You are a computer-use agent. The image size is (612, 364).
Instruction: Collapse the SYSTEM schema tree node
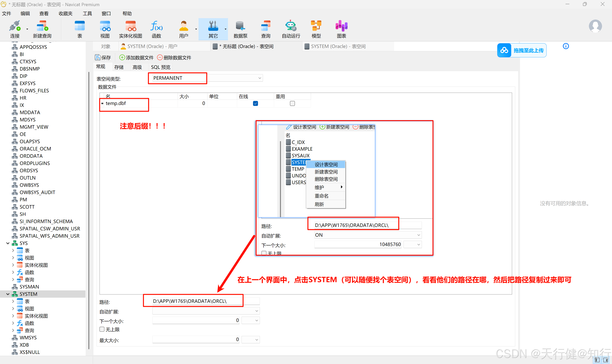(x=8, y=294)
